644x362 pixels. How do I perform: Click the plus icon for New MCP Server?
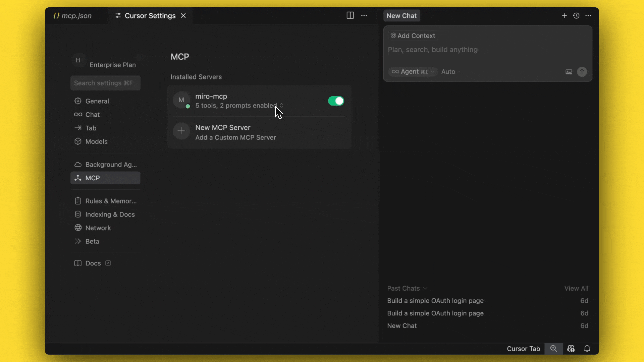(181, 131)
